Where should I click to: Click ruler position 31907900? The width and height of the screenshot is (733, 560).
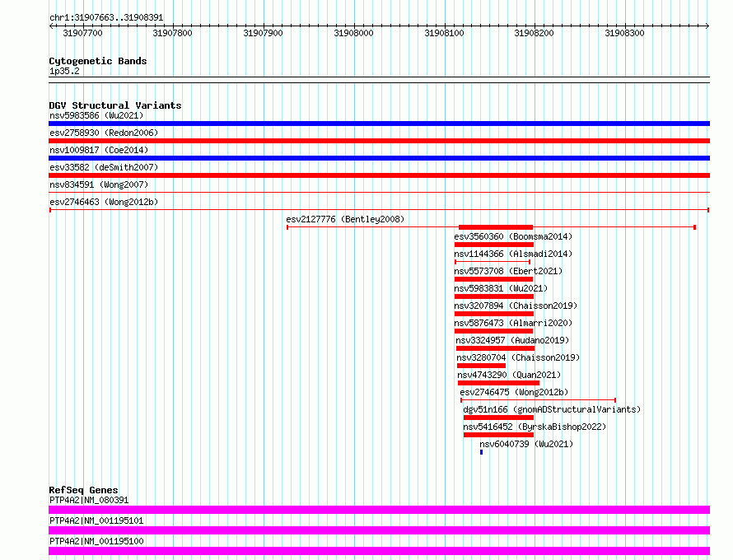point(264,33)
